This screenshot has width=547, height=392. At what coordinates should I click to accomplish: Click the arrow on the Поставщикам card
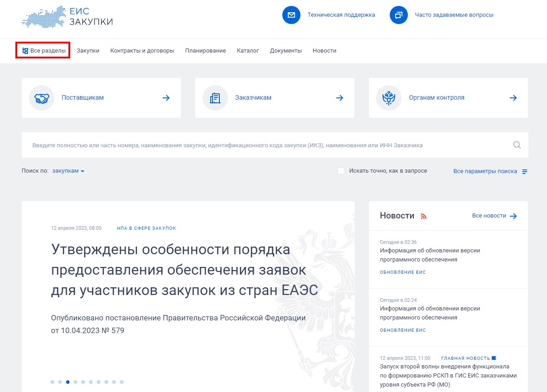166,98
